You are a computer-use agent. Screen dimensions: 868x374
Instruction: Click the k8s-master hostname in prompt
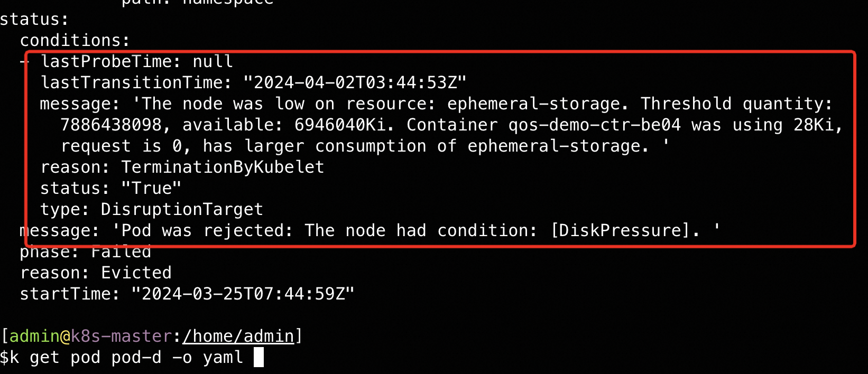coord(121,336)
